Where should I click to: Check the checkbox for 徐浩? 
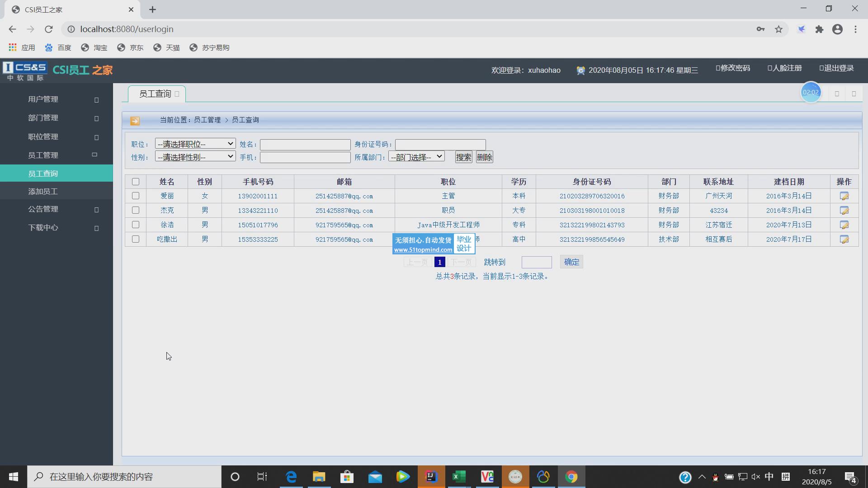coord(136,225)
